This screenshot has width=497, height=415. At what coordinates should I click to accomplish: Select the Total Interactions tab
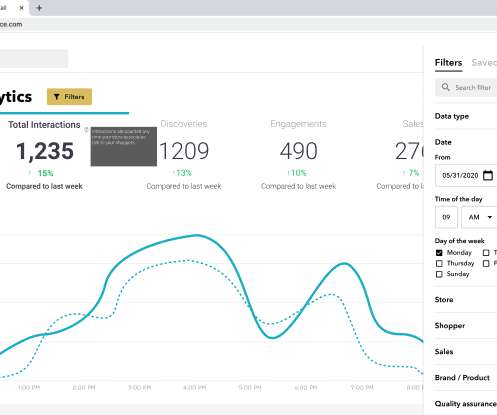44,125
